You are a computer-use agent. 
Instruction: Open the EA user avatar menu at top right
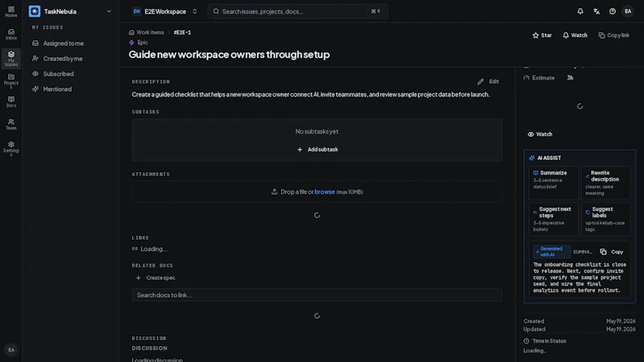pyautogui.click(x=628, y=11)
